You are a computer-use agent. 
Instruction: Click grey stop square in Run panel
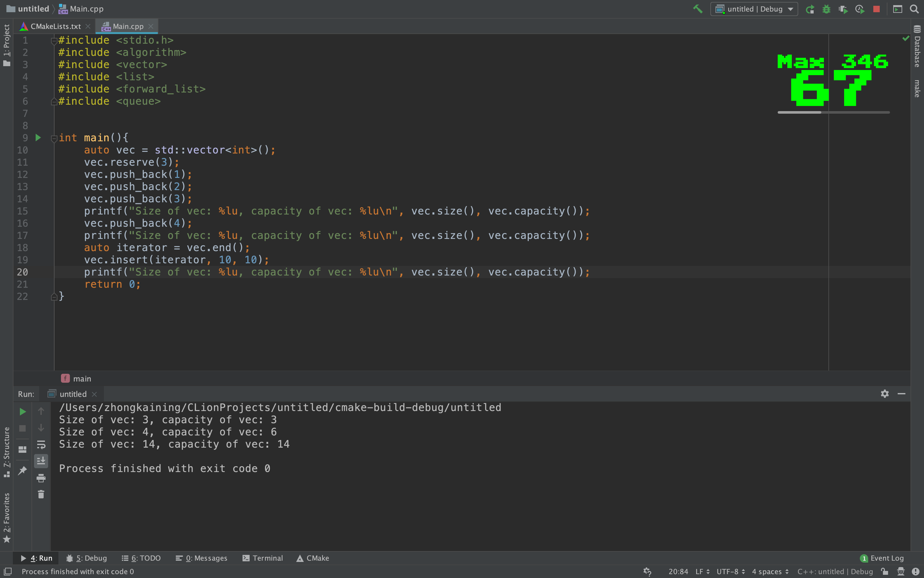tap(22, 428)
